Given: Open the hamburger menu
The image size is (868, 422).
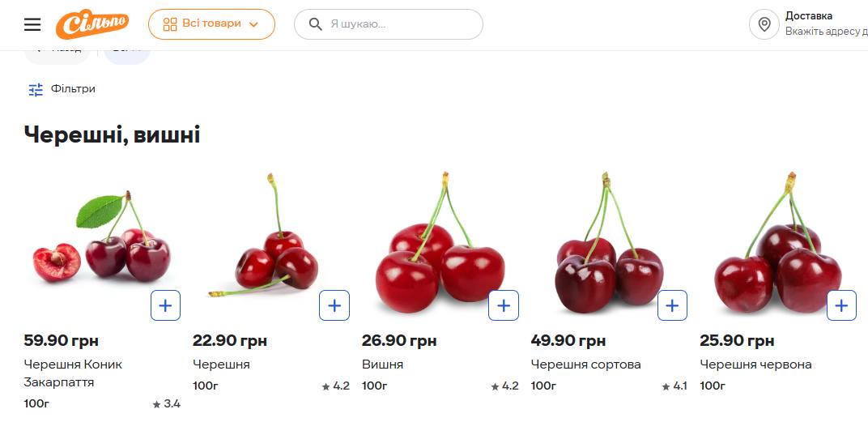Looking at the screenshot, I should [32, 24].
